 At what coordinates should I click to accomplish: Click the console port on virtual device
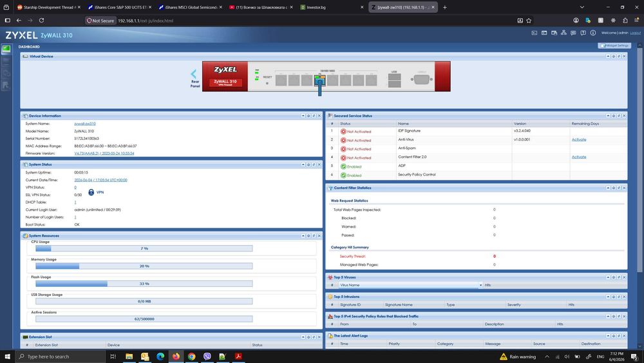[421, 79]
